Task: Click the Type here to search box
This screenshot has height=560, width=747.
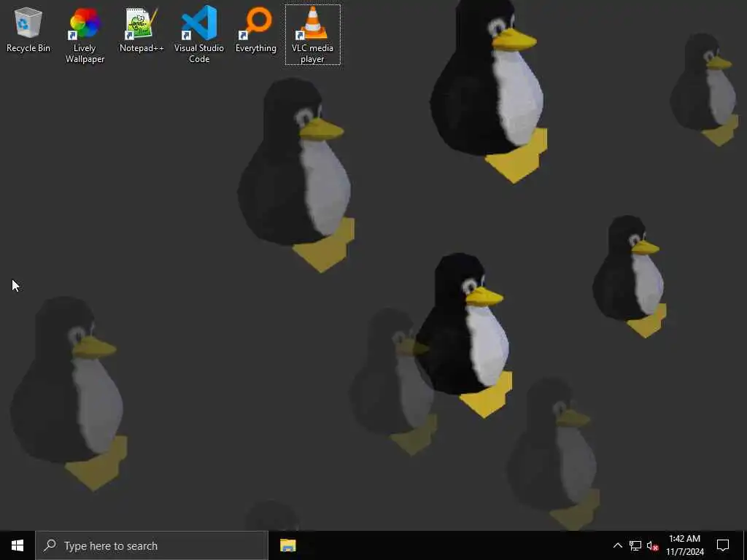Action: (x=152, y=545)
